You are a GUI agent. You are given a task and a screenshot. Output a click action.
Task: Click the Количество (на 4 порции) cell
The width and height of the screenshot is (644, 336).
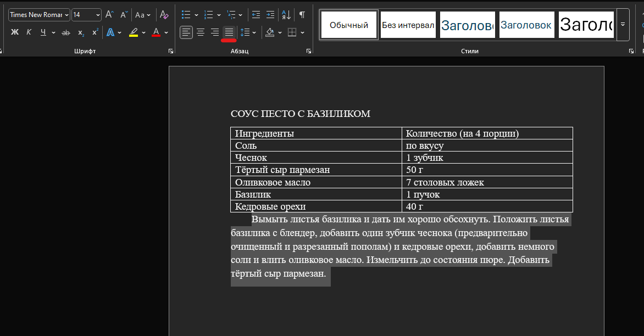tap(487, 133)
